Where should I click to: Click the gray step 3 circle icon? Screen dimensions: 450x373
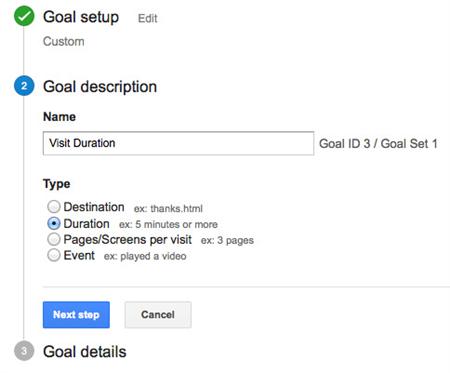[x=24, y=351]
